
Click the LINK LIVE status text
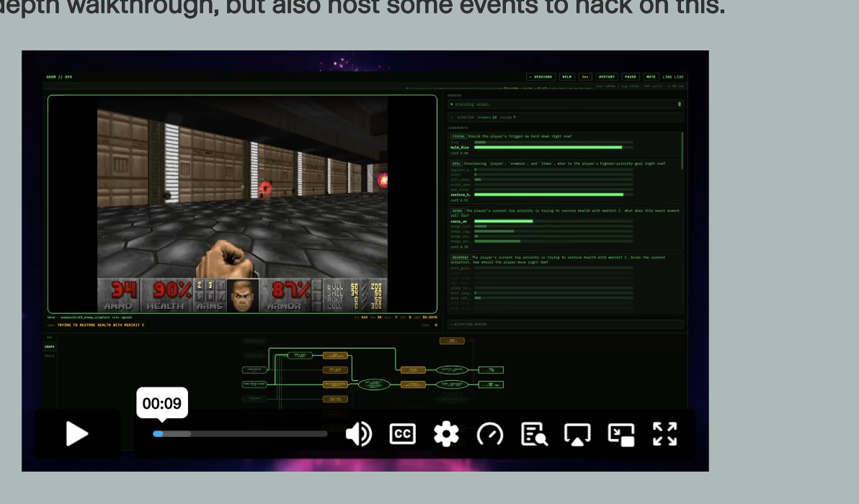[x=673, y=77]
